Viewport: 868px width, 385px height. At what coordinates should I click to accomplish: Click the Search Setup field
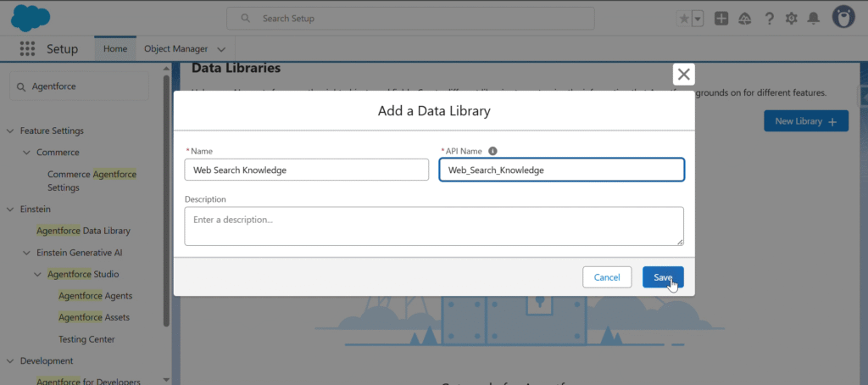(410, 19)
